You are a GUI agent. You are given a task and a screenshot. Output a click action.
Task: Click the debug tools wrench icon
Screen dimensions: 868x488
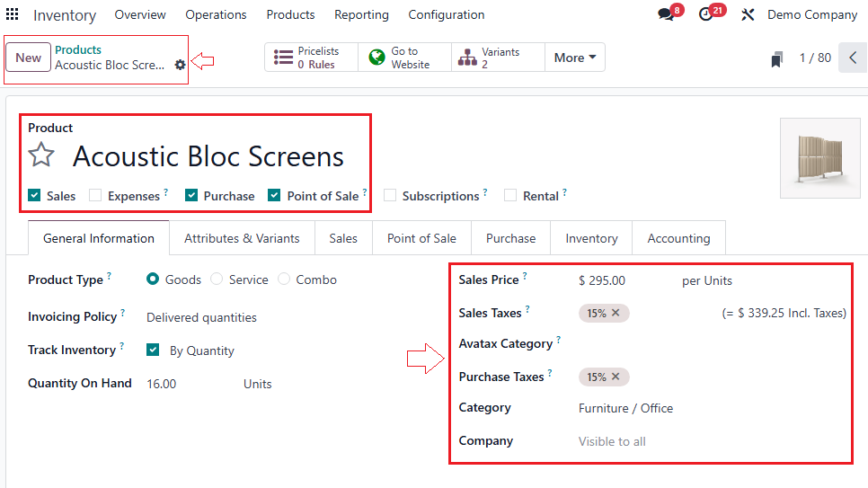coord(747,15)
